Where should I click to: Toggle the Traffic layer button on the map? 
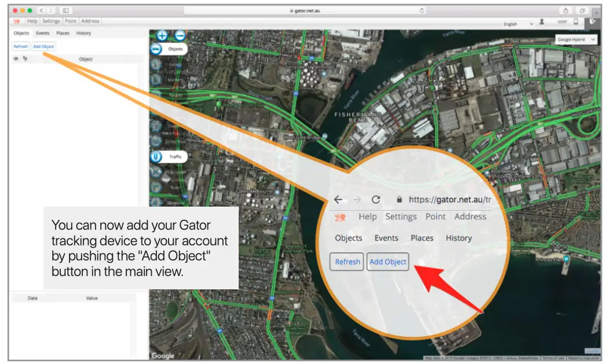(156, 157)
